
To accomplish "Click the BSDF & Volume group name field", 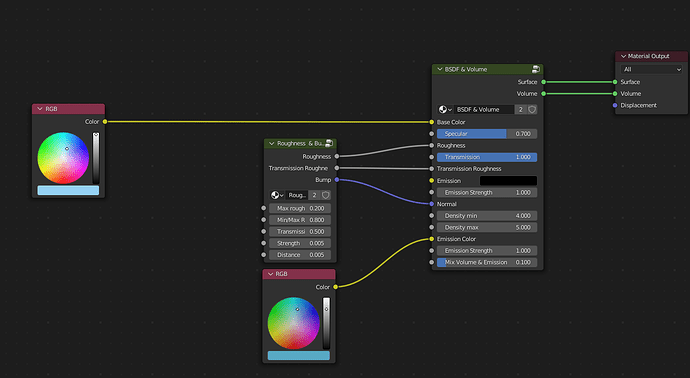I will pos(484,110).
